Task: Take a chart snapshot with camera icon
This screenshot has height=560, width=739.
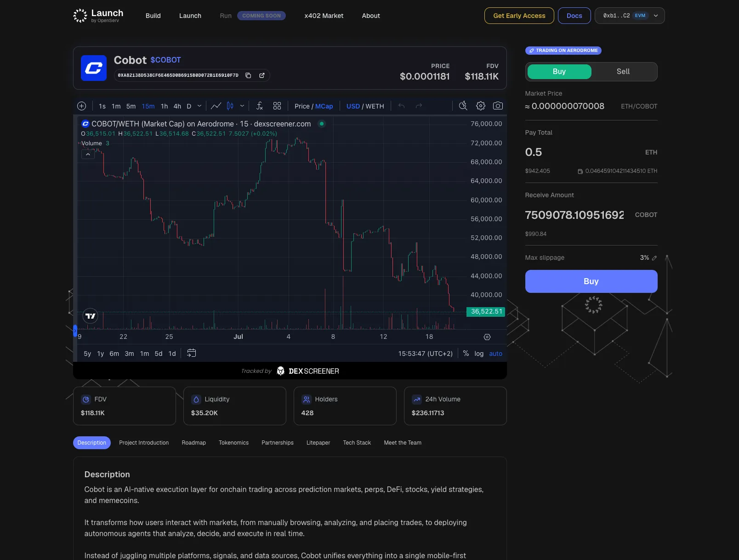Action: [x=498, y=106]
